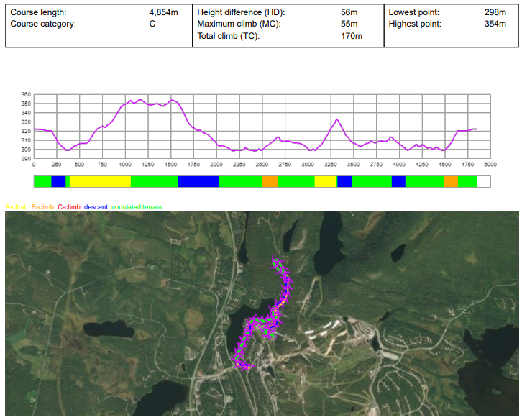Click the Lowest point label
The width and height of the screenshot is (522, 420).
click(x=415, y=13)
